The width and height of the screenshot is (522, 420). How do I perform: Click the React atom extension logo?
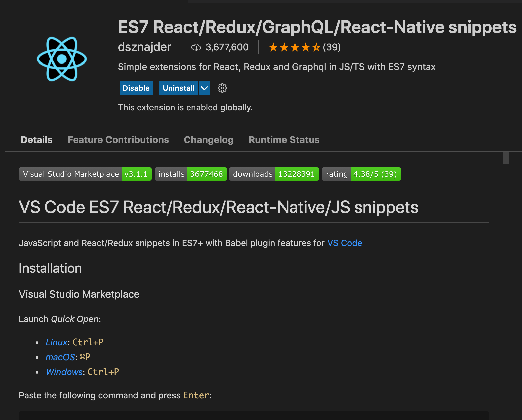[62, 59]
